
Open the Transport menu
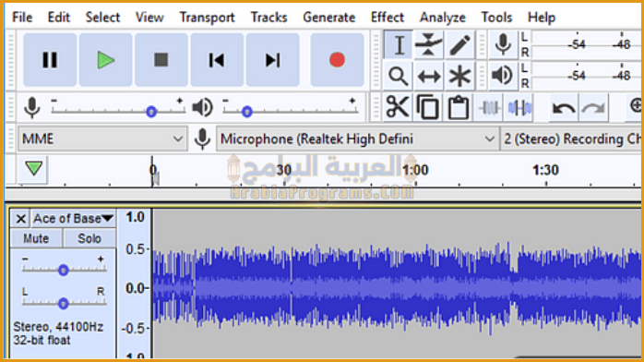pyautogui.click(x=207, y=18)
